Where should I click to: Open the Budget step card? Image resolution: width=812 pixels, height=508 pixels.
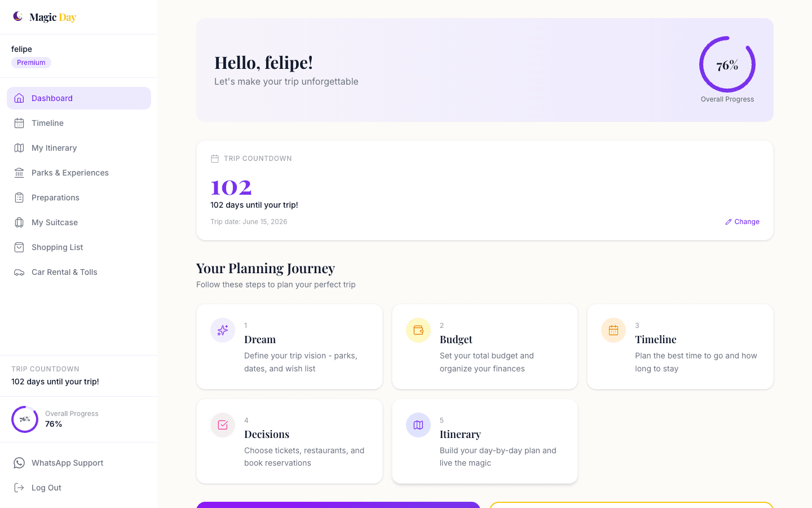coord(485,347)
